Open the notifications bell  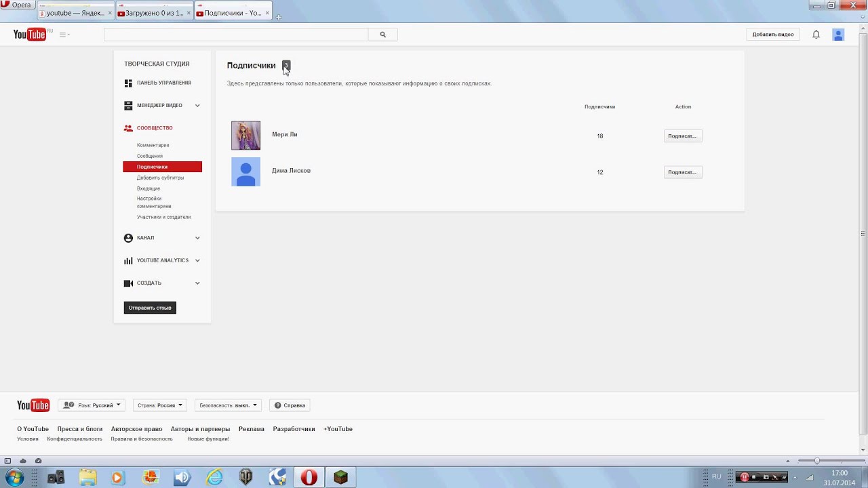point(816,35)
